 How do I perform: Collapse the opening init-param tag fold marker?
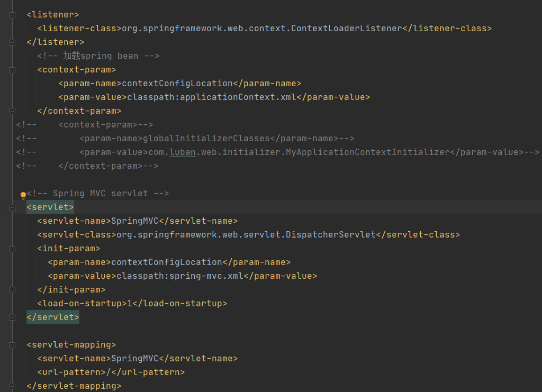(13, 249)
